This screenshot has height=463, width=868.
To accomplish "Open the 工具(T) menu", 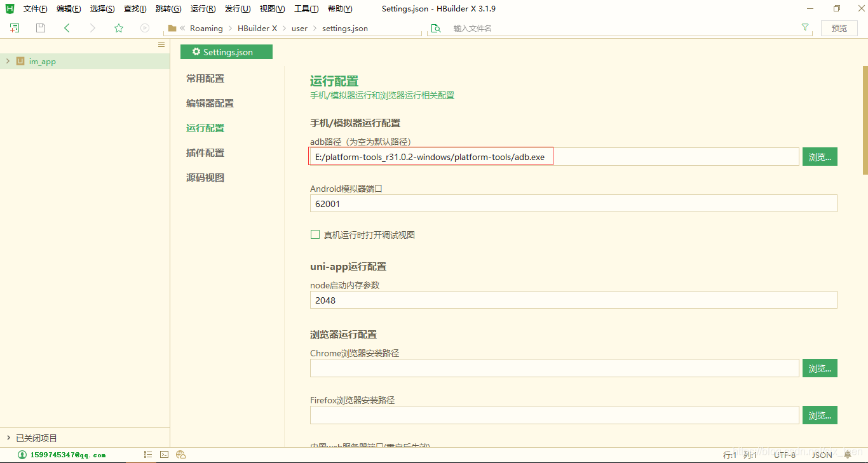I will 306,9.
